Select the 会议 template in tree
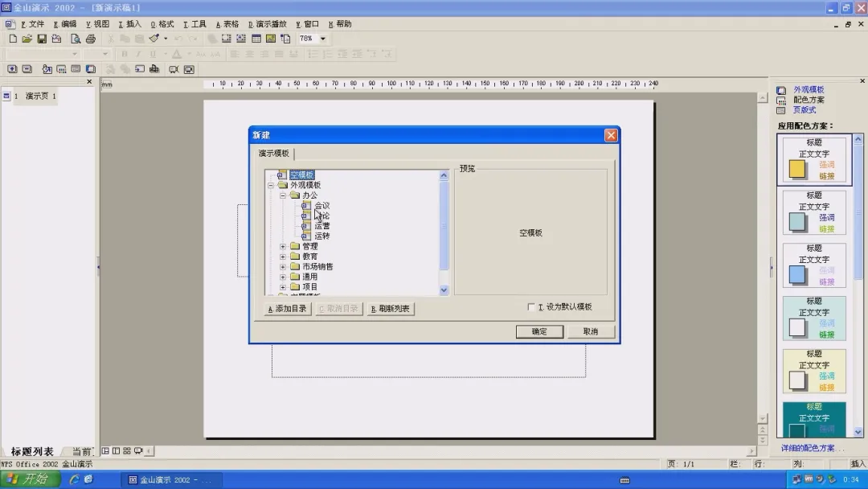Screen dimensions: 868x489 click(x=322, y=206)
